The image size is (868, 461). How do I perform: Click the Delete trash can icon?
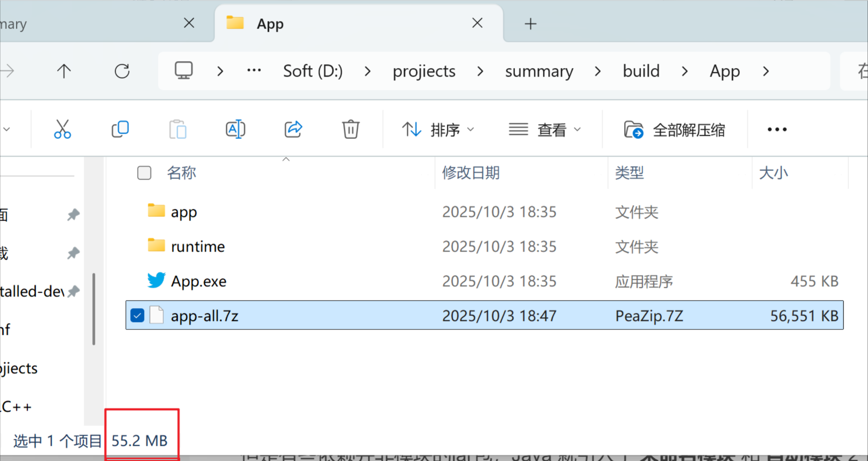coord(351,129)
